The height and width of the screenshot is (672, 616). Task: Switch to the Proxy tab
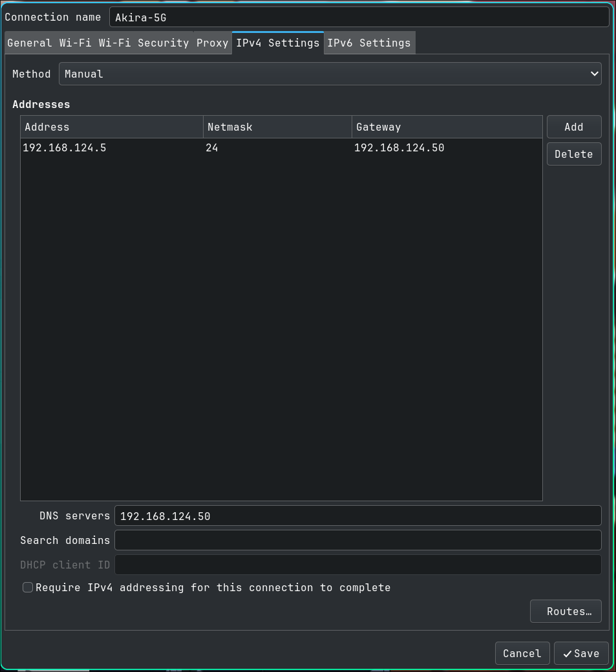point(212,43)
